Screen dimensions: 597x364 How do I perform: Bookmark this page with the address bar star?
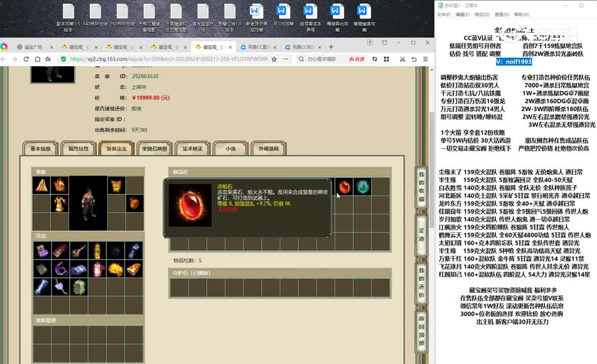(x=274, y=59)
